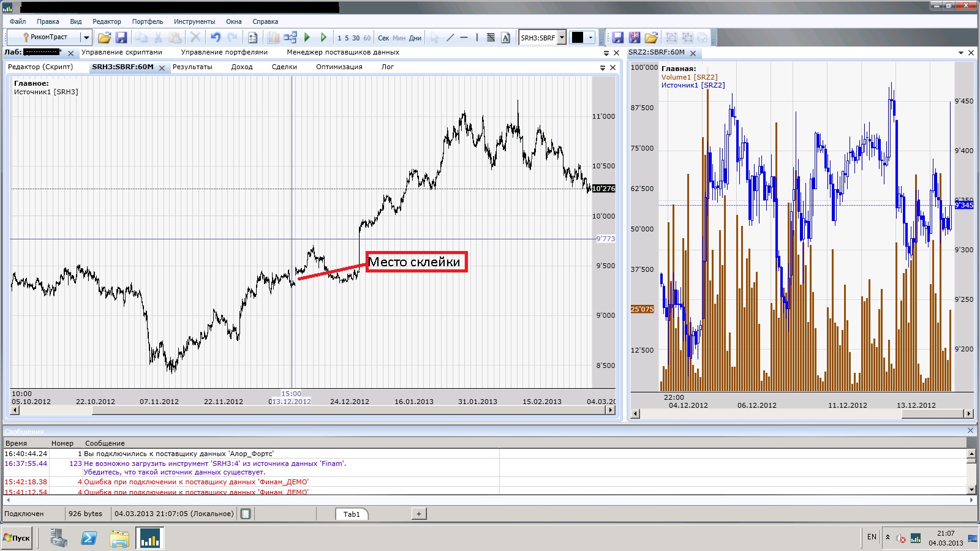Image resolution: width=980 pixels, height=551 pixels.
Task: Open the Справка menu
Action: 265,21
